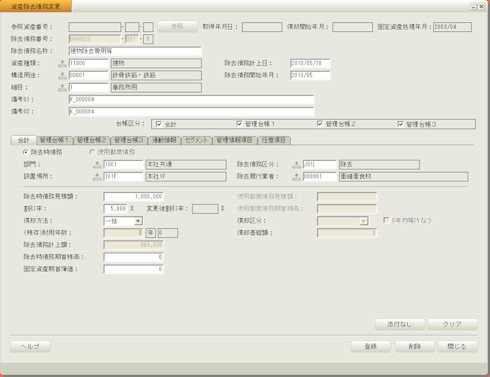Image resolution: width=490 pixels, height=377 pixels.
Task: Click the 変更後割引率 field
Action: coord(205,209)
